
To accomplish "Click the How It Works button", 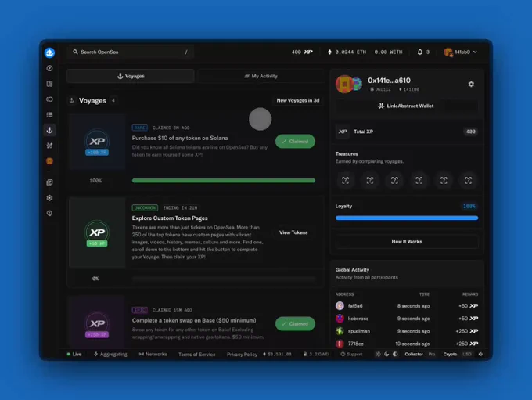I will pos(407,241).
